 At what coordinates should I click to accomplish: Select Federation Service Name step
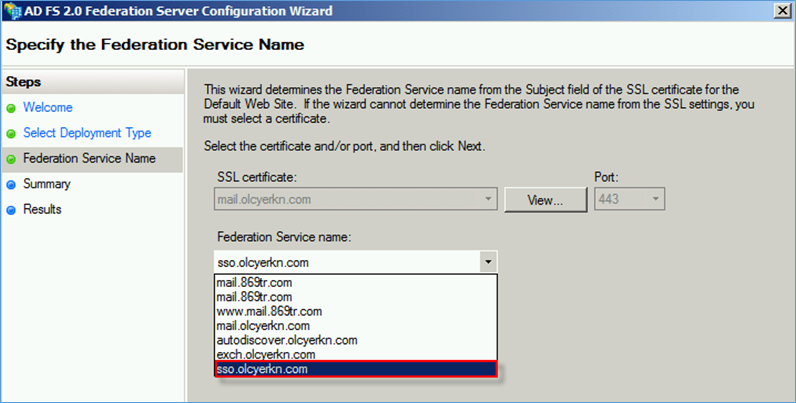tap(89, 158)
